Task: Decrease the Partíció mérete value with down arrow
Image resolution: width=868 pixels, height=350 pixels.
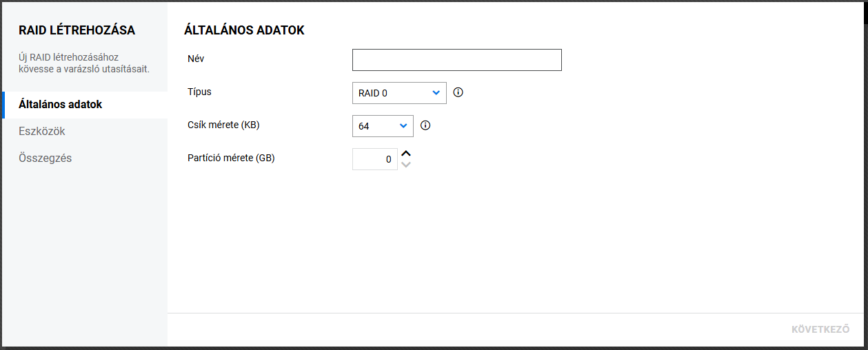Action: (x=406, y=164)
